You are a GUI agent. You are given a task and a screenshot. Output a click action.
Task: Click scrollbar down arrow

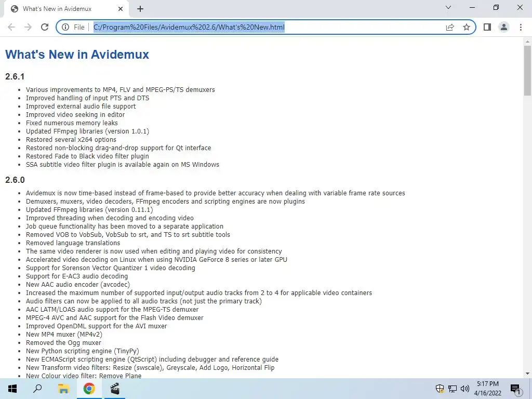click(527, 374)
